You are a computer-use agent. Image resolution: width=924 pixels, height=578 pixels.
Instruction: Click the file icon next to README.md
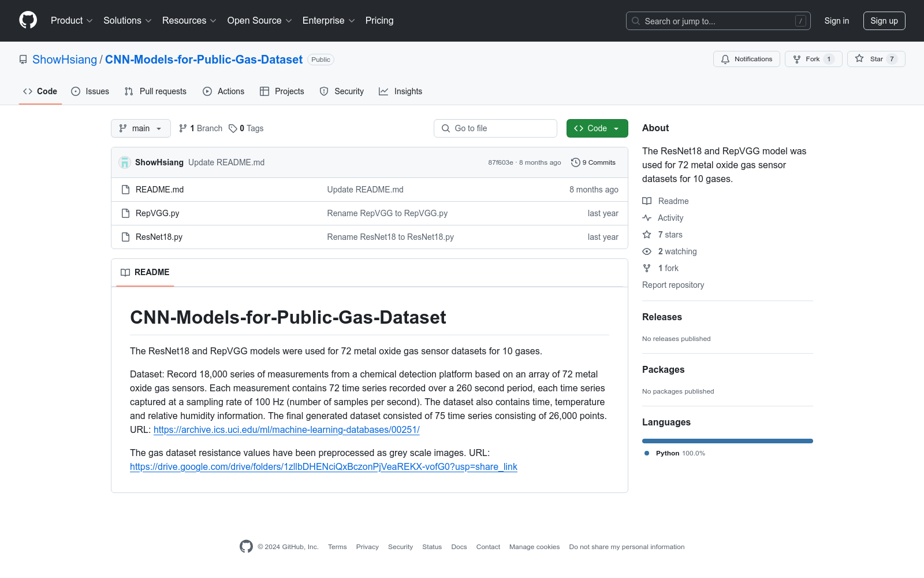click(x=125, y=190)
